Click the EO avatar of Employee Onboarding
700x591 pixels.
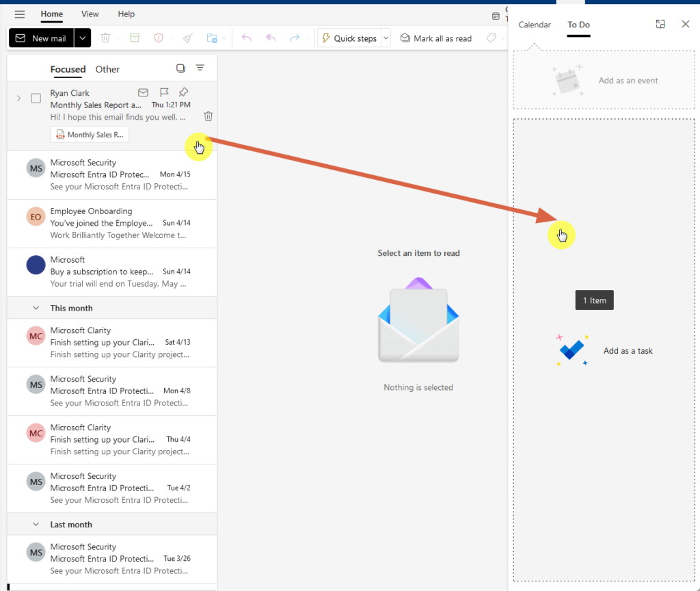coord(36,217)
